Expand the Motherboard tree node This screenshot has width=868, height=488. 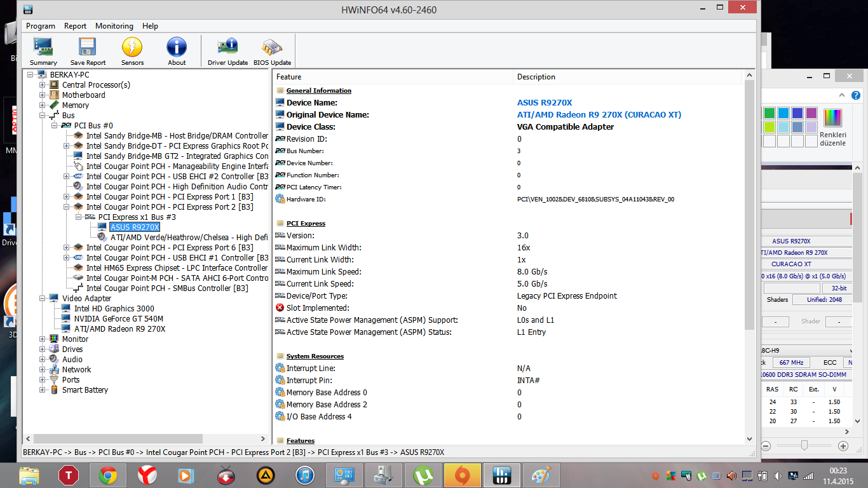tap(43, 95)
